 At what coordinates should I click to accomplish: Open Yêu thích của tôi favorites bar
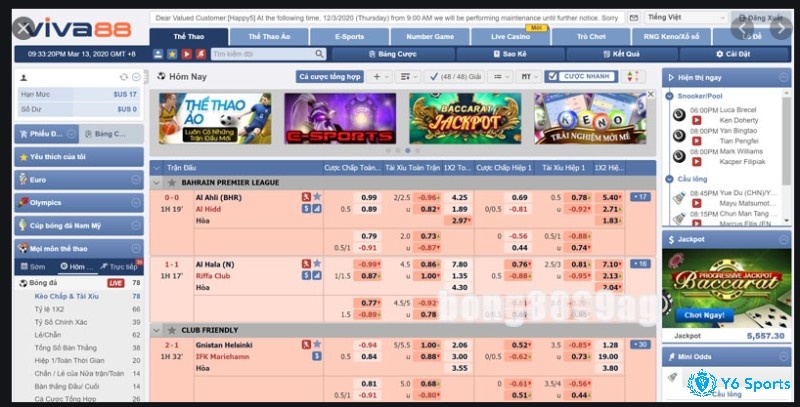click(x=79, y=157)
